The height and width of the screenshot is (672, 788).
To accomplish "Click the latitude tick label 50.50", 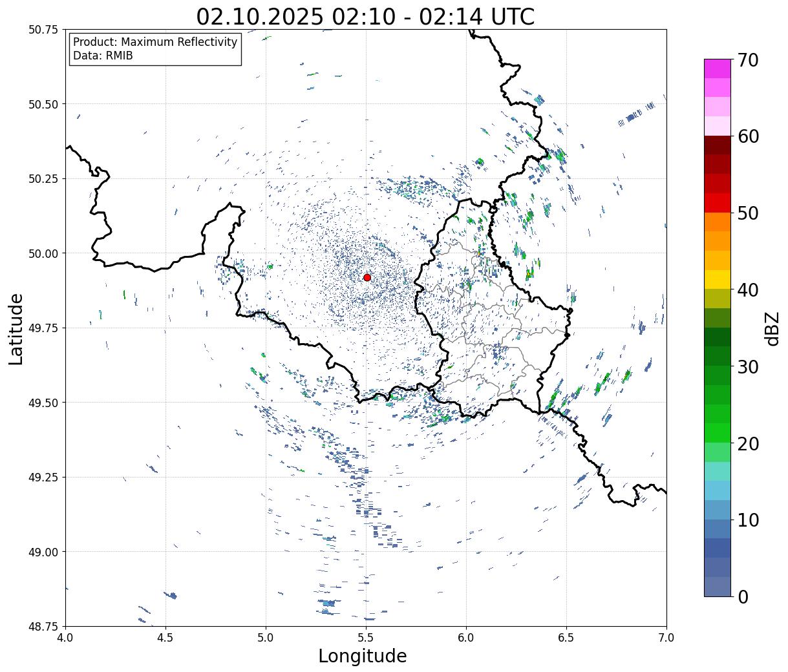I will pyautogui.click(x=43, y=104).
